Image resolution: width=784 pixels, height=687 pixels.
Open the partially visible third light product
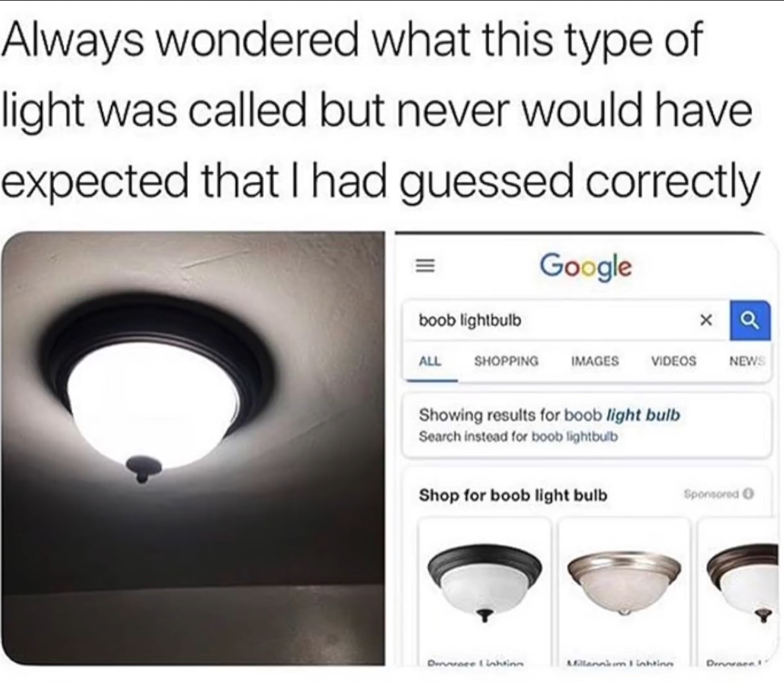(x=737, y=593)
